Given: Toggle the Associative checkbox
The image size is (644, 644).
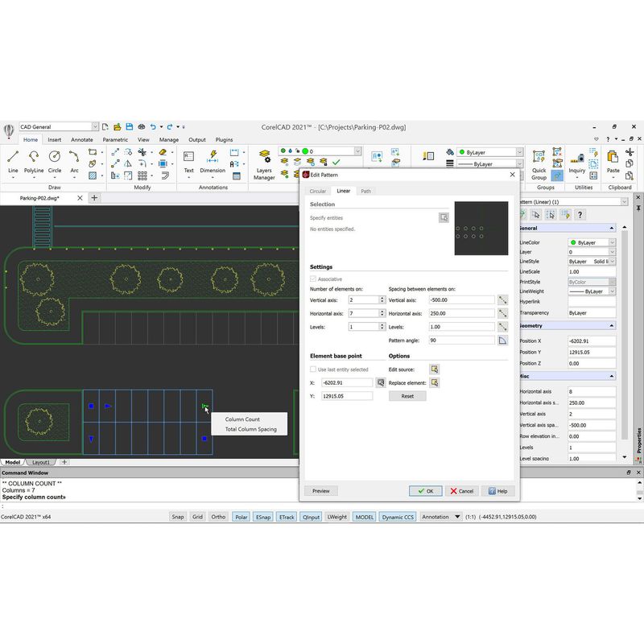Looking at the screenshot, I should pyautogui.click(x=313, y=279).
